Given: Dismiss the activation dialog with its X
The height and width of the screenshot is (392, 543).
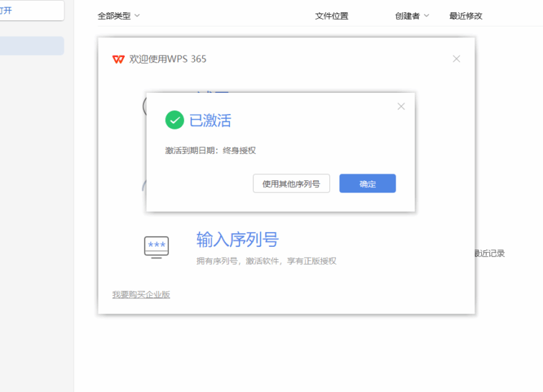Looking at the screenshot, I should [400, 106].
